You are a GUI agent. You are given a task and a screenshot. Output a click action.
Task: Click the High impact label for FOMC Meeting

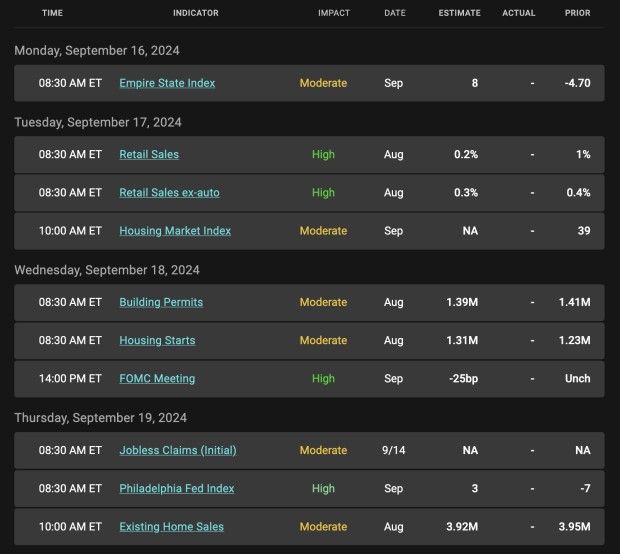click(323, 378)
